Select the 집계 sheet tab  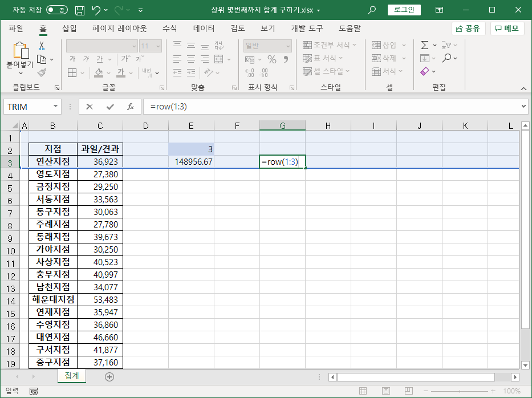72,376
